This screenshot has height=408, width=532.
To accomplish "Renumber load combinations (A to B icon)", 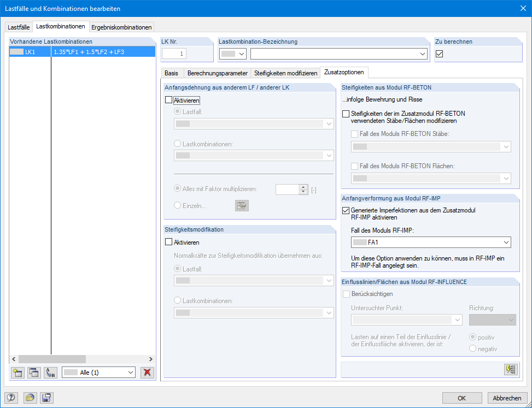I will point(50,372).
